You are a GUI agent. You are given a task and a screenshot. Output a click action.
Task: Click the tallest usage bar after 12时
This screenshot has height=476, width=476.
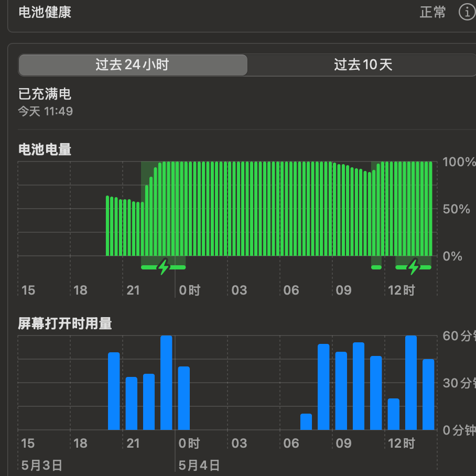pyautogui.click(x=411, y=383)
